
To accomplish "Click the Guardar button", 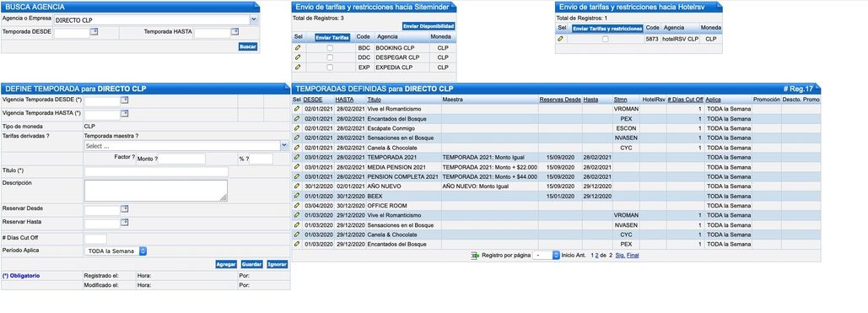I will point(252,265).
